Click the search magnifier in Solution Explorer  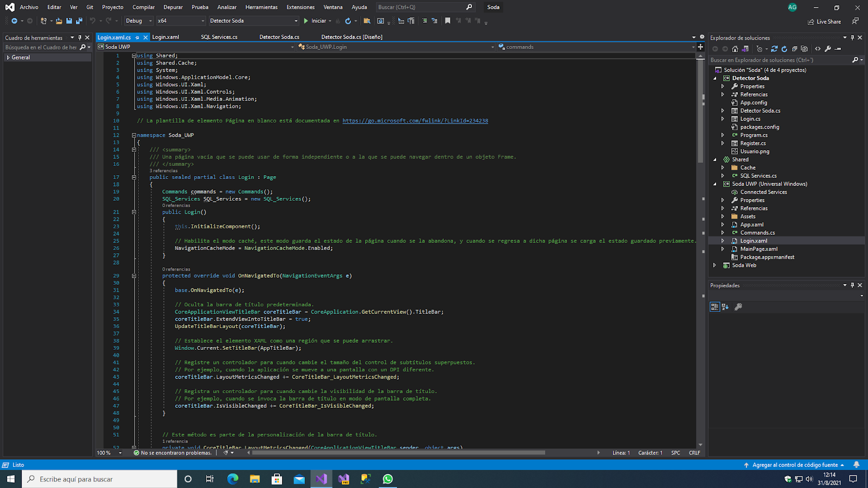point(856,60)
